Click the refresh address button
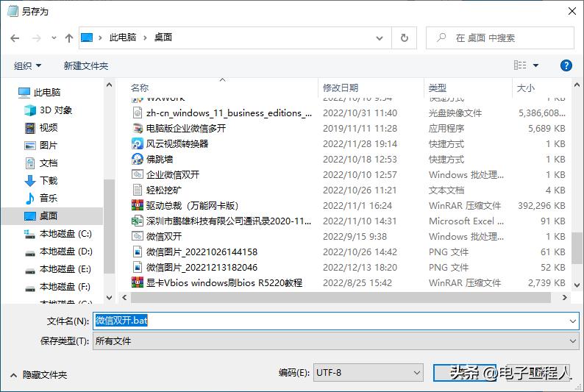 (404, 38)
